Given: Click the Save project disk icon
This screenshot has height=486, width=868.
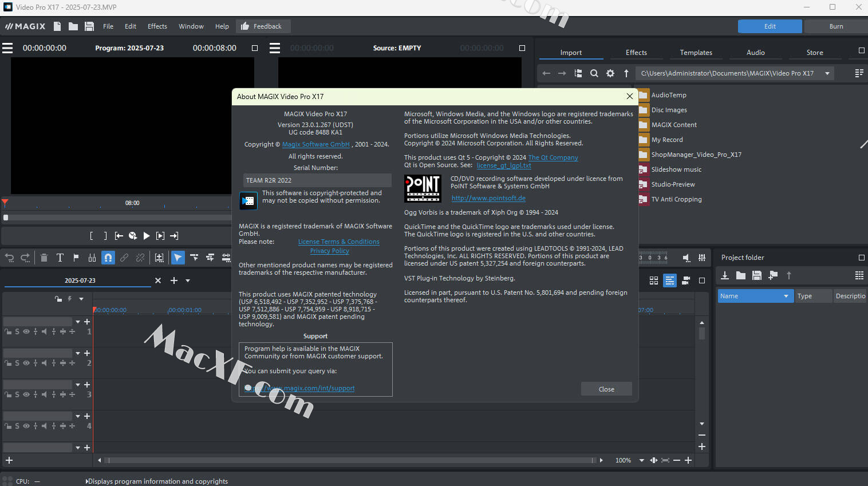Looking at the screenshot, I should click(x=89, y=26).
